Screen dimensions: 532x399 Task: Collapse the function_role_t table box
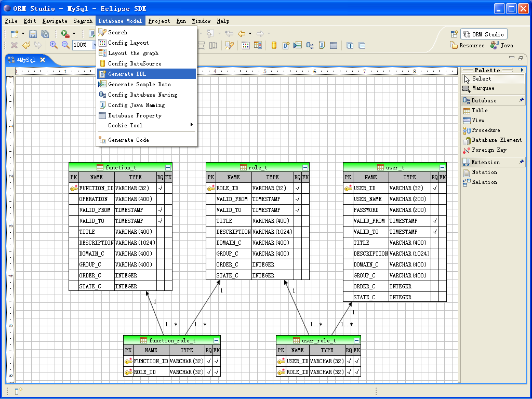[x=216, y=340]
